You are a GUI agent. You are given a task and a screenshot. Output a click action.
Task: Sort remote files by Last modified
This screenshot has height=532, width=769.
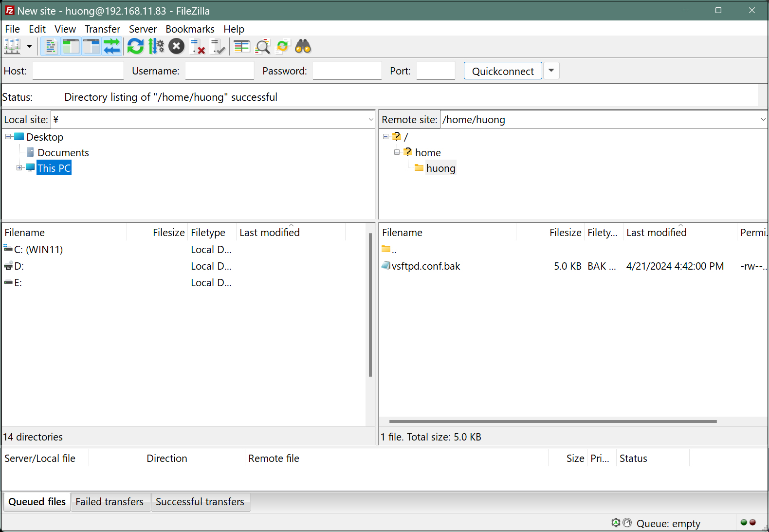(680, 233)
